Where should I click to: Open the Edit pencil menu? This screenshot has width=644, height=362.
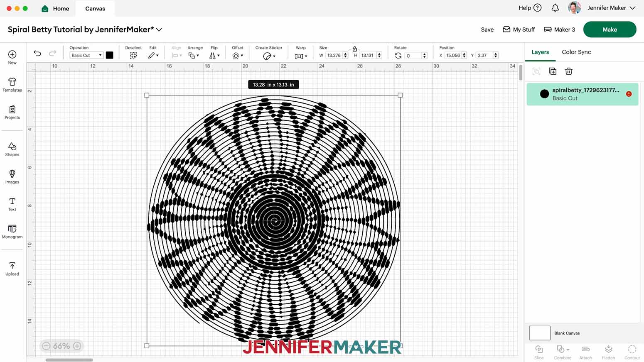click(x=153, y=55)
